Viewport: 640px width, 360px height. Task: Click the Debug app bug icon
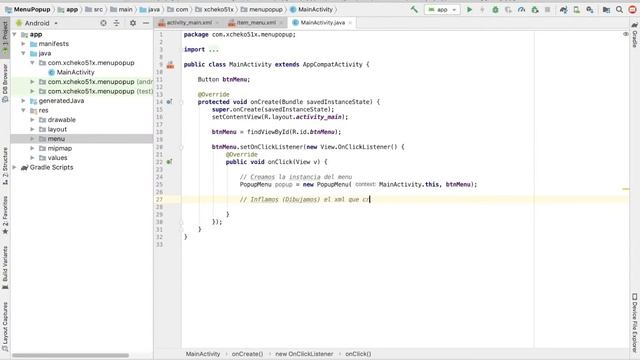(x=495, y=9)
